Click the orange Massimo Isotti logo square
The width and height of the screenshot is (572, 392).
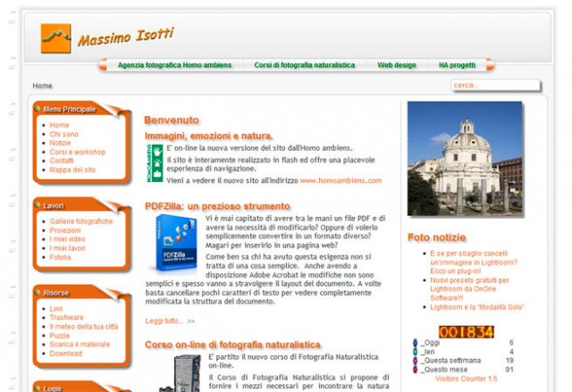(55, 38)
